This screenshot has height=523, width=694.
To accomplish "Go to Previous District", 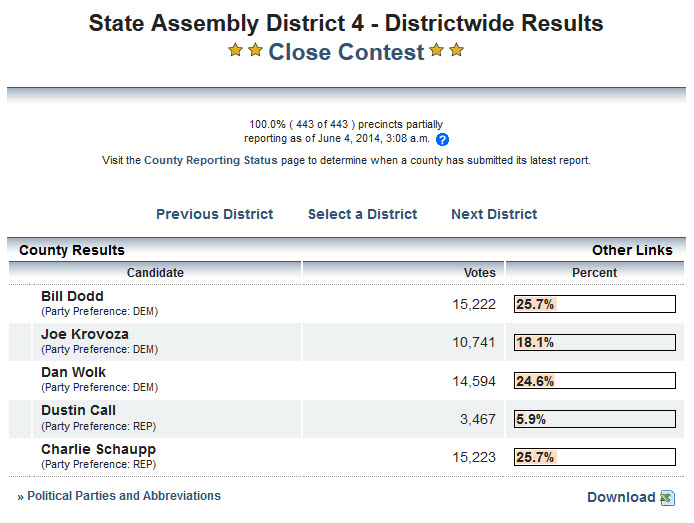I will (214, 214).
